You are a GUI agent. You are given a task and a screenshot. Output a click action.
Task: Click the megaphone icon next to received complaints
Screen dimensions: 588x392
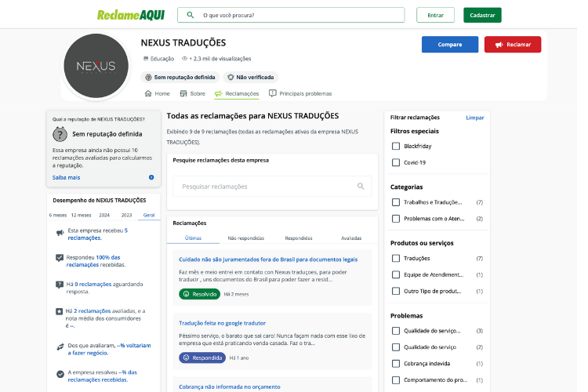pos(60,233)
